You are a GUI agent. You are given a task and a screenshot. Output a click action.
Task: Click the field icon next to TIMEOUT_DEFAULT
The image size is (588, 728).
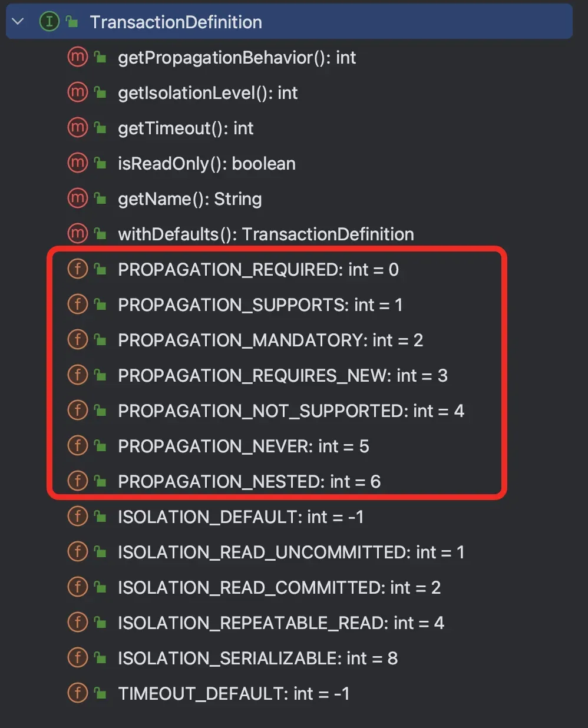pos(77,693)
